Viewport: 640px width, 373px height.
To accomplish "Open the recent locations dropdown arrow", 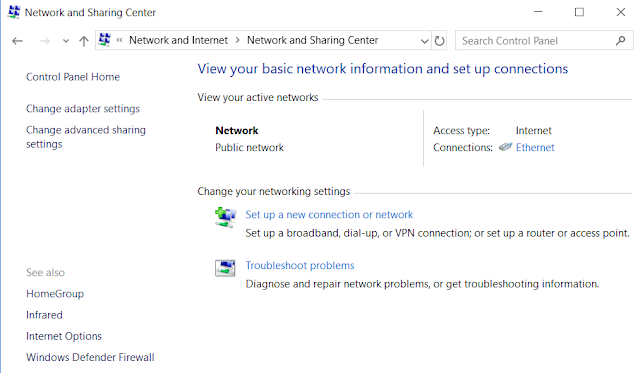I will 65,41.
